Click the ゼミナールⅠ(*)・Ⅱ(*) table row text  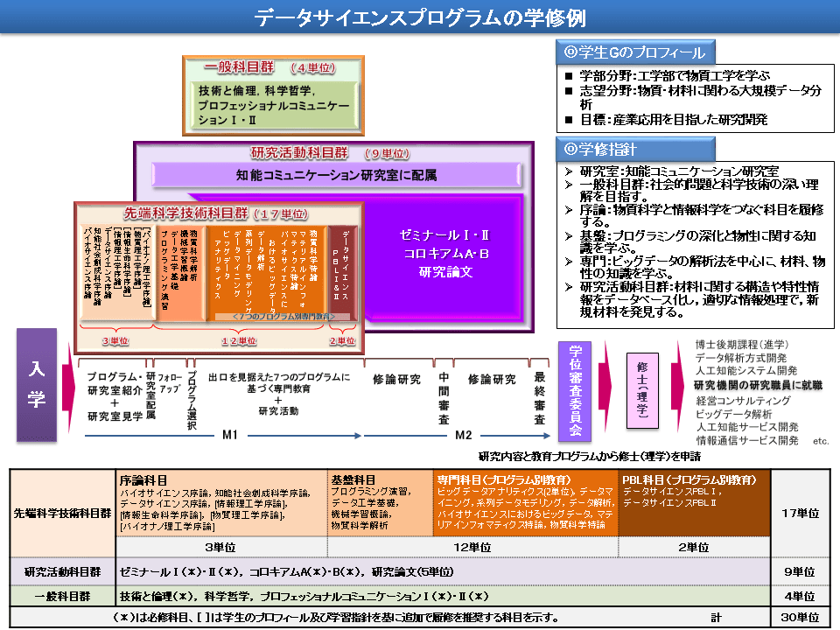[x=287, y=571]
